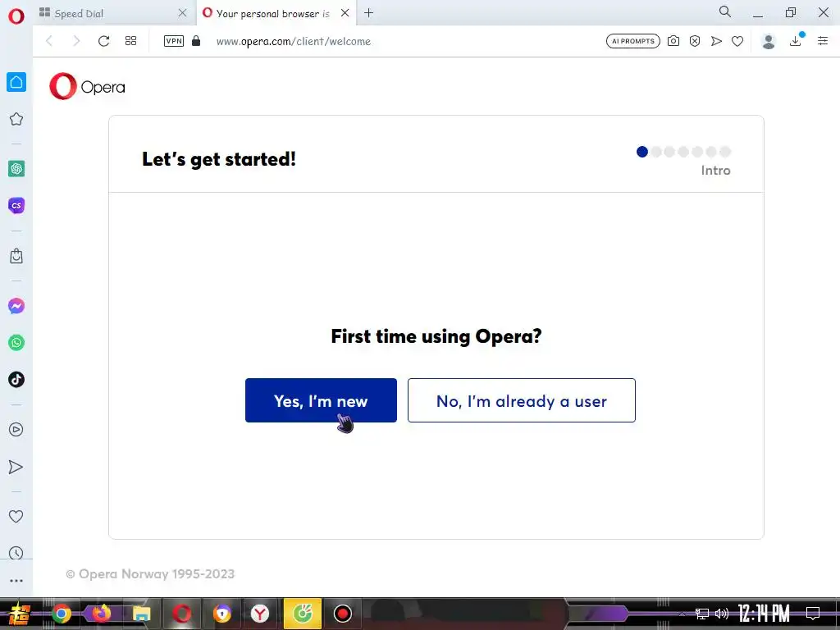
Task: Click the 'Yes, I'm new' button
Action: pyautogui.click(x=321, y=400)
